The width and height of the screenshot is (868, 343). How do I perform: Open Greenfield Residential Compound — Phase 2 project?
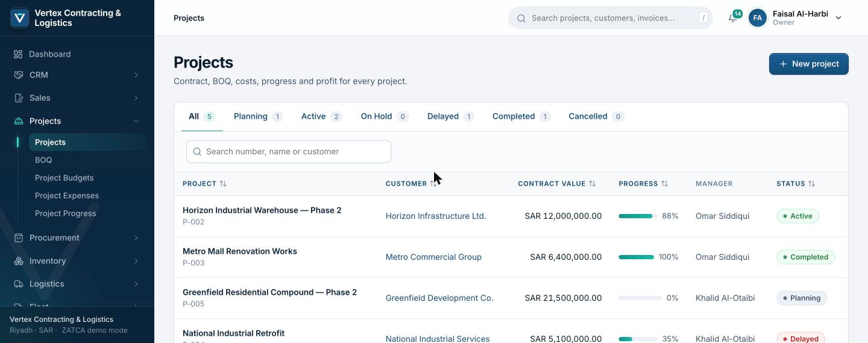269,292
